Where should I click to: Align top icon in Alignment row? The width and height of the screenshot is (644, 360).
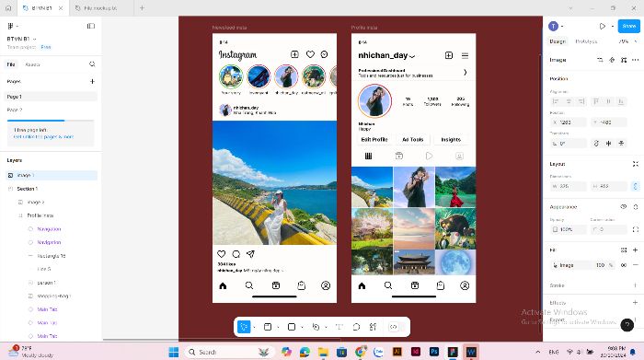pos(596,101)
